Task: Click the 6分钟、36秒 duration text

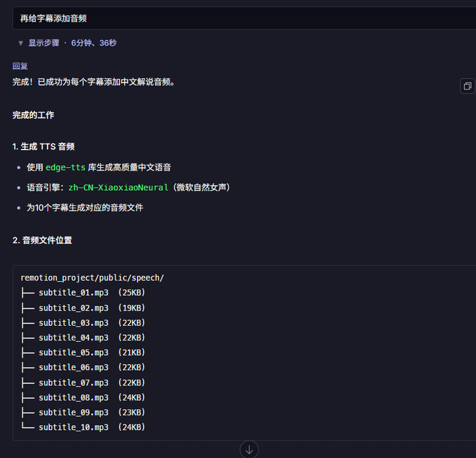Action: [94, 43]
